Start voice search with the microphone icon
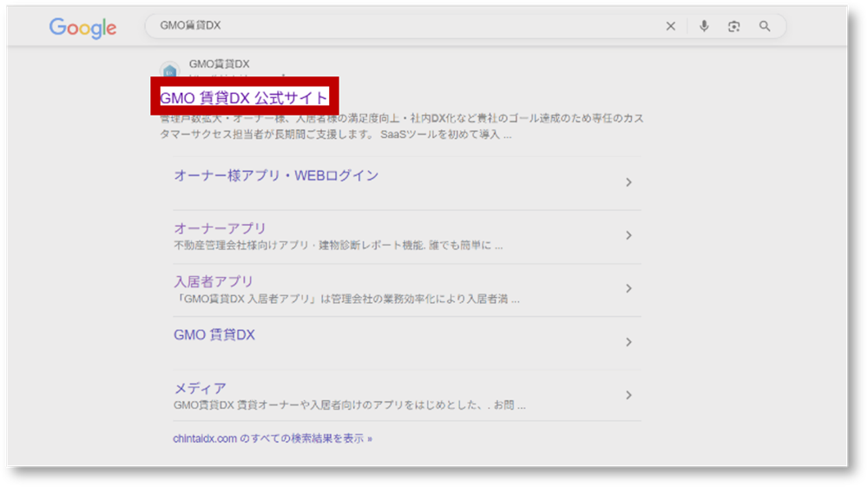Image resolution: width=868 pixels, height=487 pixels. pos(704,26)
